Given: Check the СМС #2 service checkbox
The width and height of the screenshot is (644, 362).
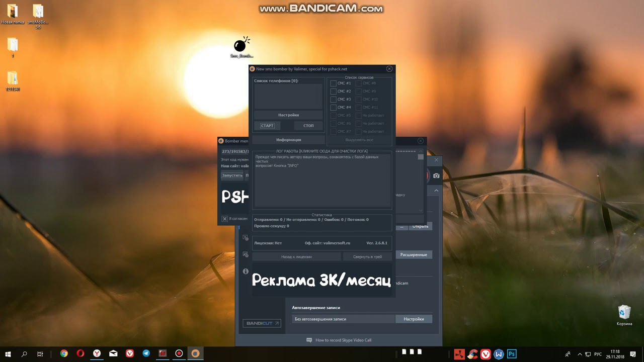Looking at the screenshot, I should point(333,92).
